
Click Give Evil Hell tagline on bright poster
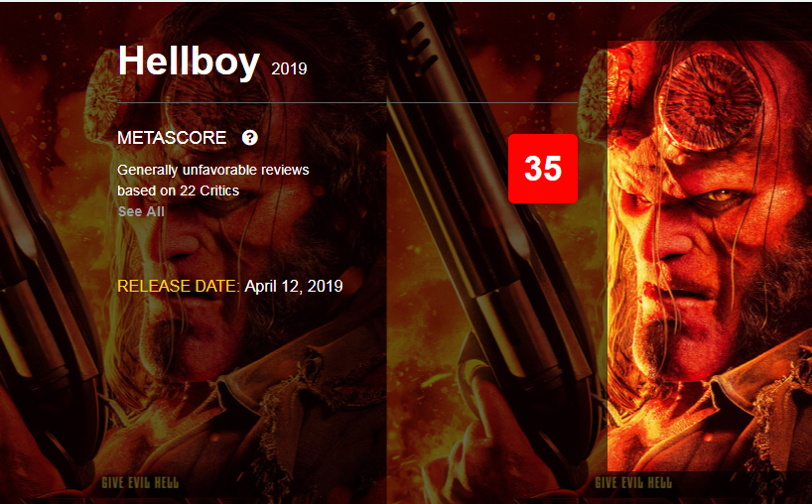tap(633, 483)
